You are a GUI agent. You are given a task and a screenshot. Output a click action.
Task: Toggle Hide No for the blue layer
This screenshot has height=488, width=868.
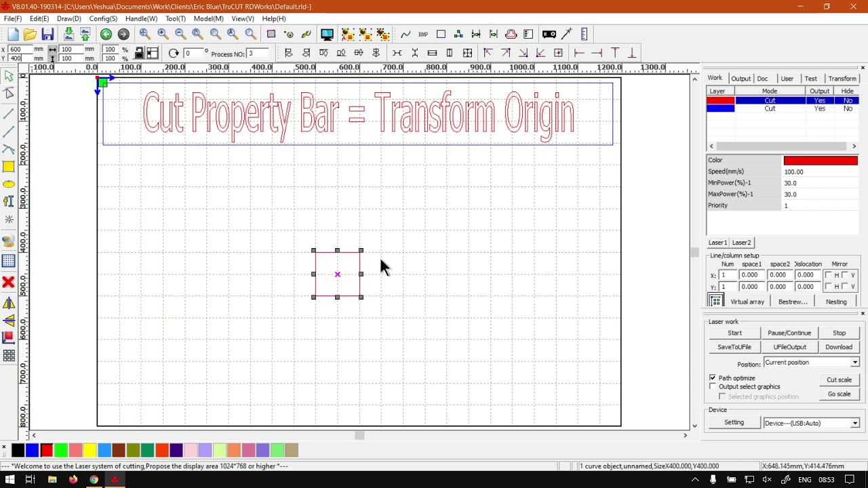point(848,108)
